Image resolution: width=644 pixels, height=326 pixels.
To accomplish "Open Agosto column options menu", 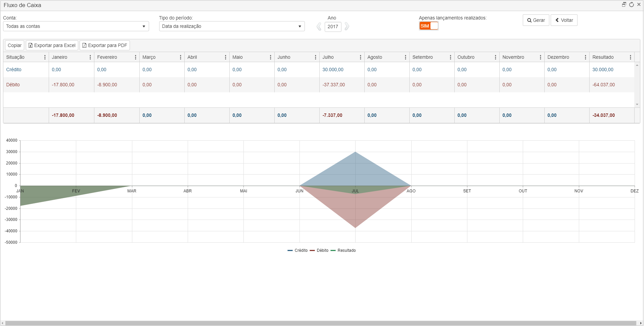I will coord(406,57).
